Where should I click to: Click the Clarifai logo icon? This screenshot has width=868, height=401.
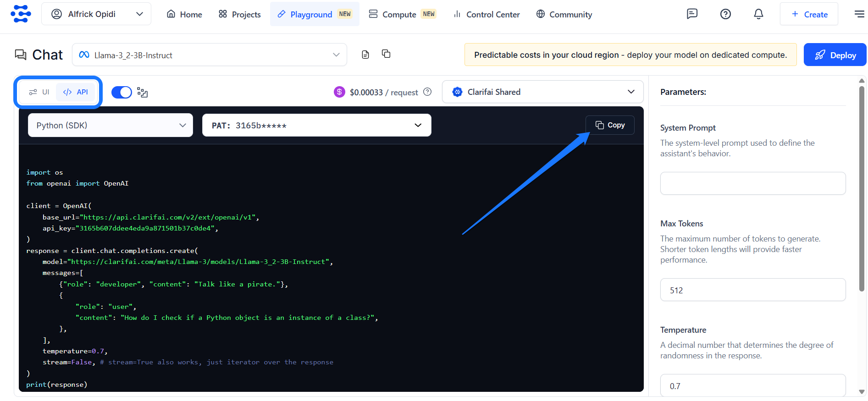coord(21,14)
